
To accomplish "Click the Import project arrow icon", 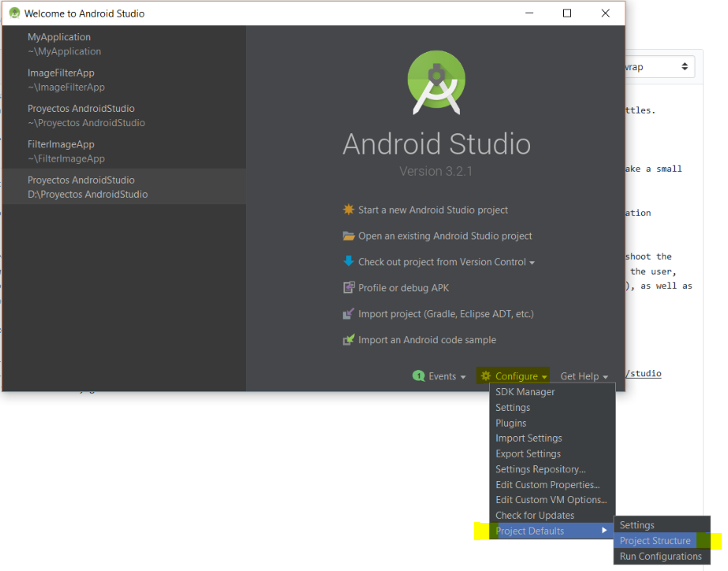I will tap(348, 314).
